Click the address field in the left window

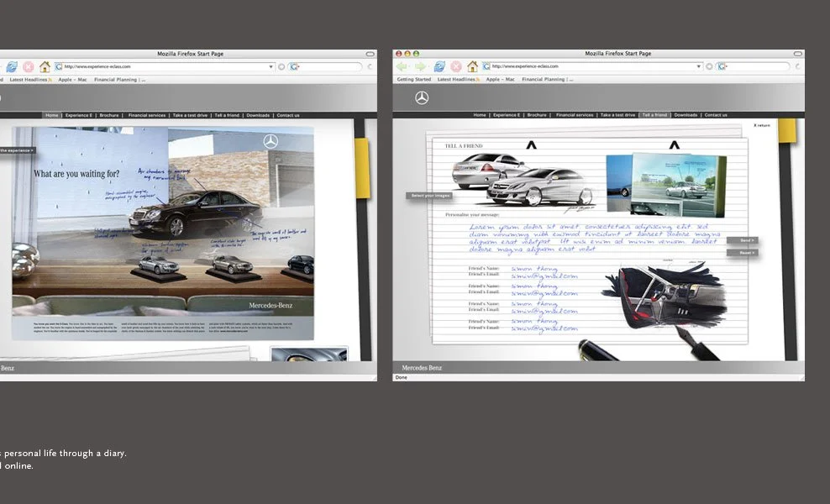coord(165,67)
